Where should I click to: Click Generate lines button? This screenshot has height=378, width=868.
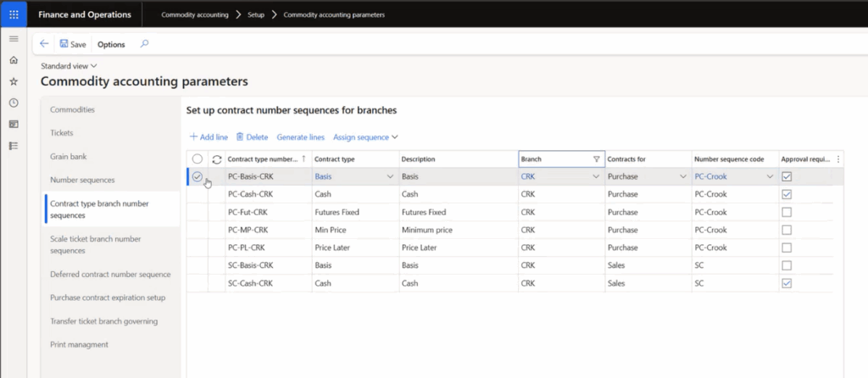pos(300,136)
